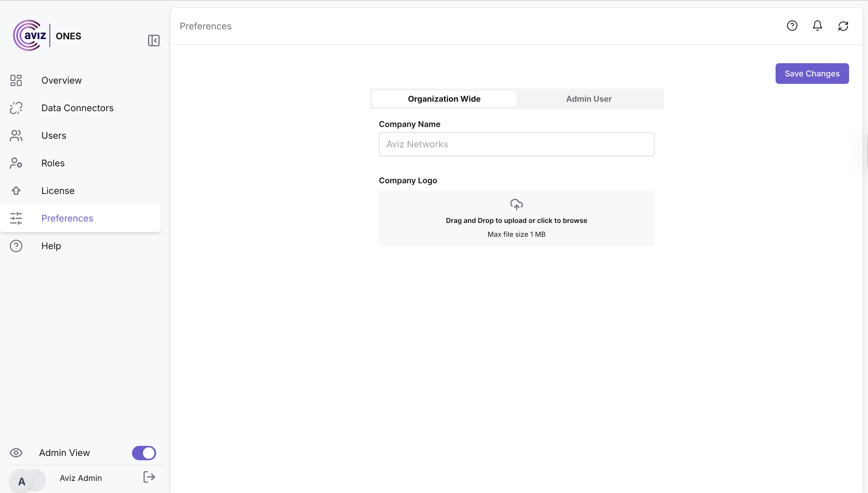This screenshot has height=493, width=868.
Task: Collapse the sidebar panel icon
Action: (x=154, y=40)
